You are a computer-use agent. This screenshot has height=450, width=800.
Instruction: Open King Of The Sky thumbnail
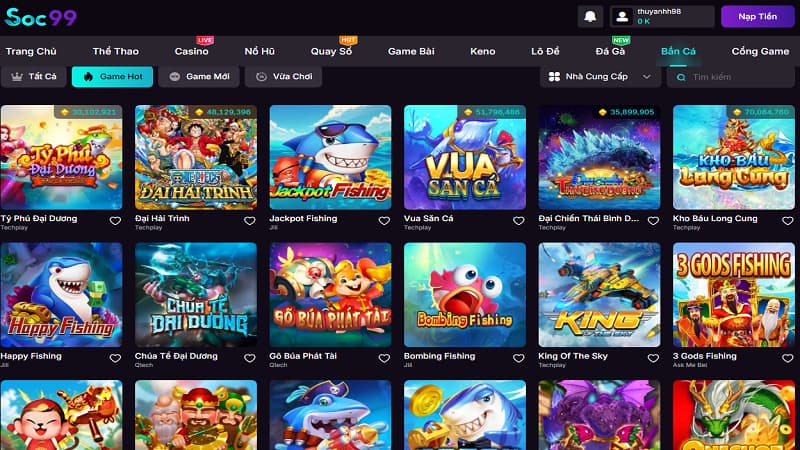(x=599, y=295)
